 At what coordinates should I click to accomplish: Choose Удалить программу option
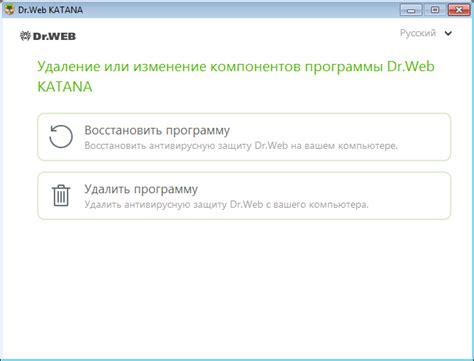coord(244,196)
